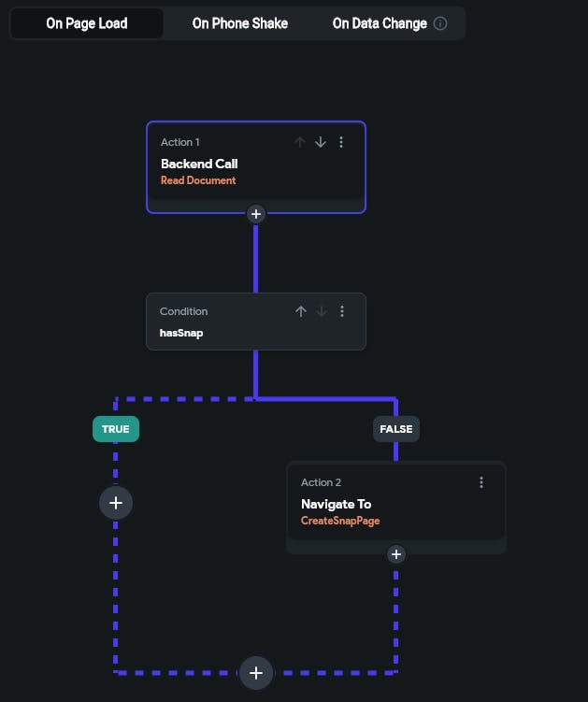Image resolution: width=588 pixels, height=702 pixels.
Task: Select the On Data Change tab
Action: (x=380, y=23)
